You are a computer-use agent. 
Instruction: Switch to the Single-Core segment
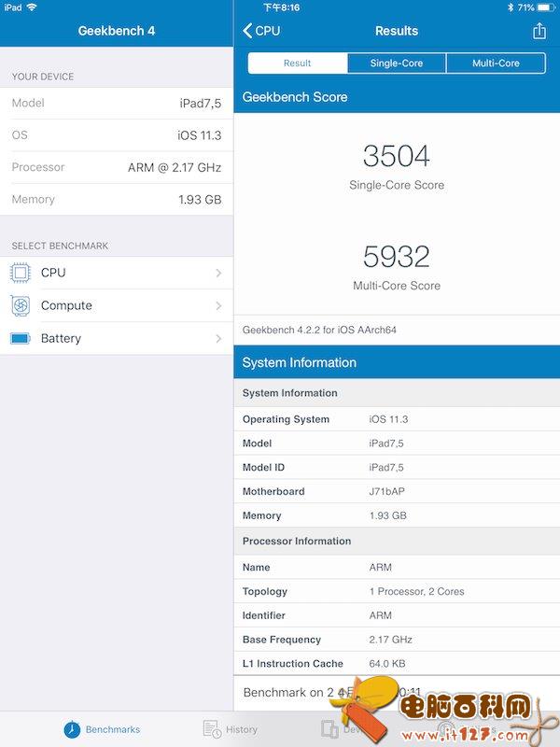point(397,63)
